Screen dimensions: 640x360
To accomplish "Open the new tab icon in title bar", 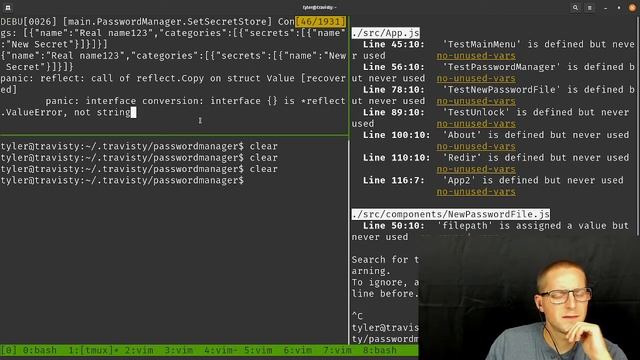I will (8, 8).
